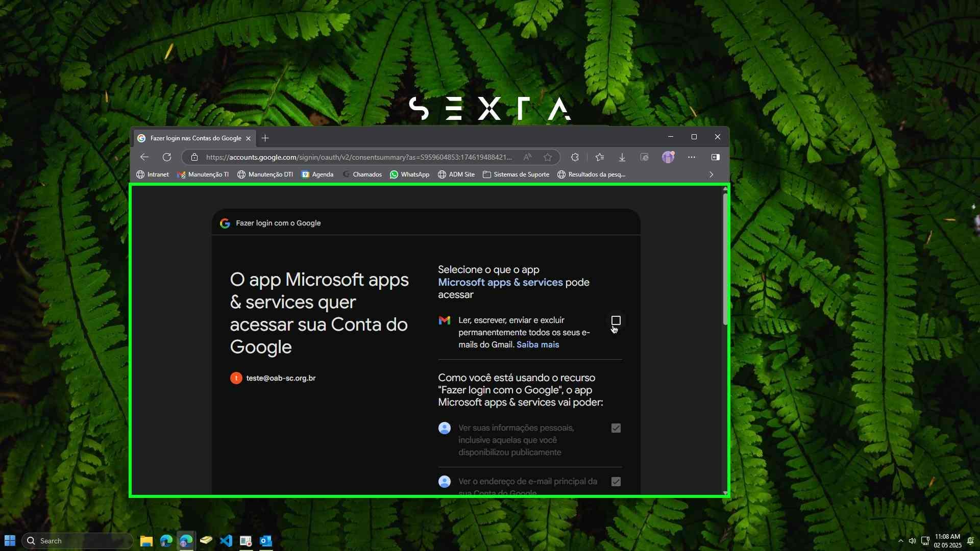Select the Fazer login nas Contas do Google tab

click(x=194, y=138)
